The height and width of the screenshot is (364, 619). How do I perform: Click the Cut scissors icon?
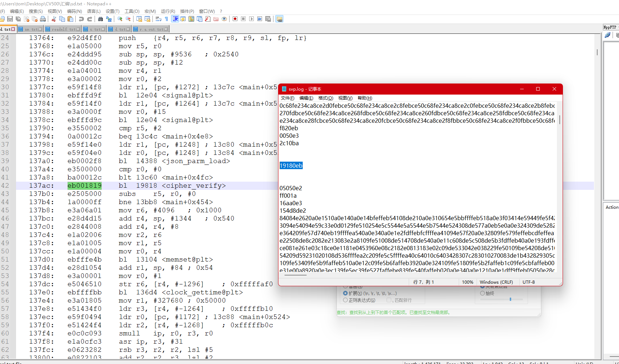click(x=54, y=19)
